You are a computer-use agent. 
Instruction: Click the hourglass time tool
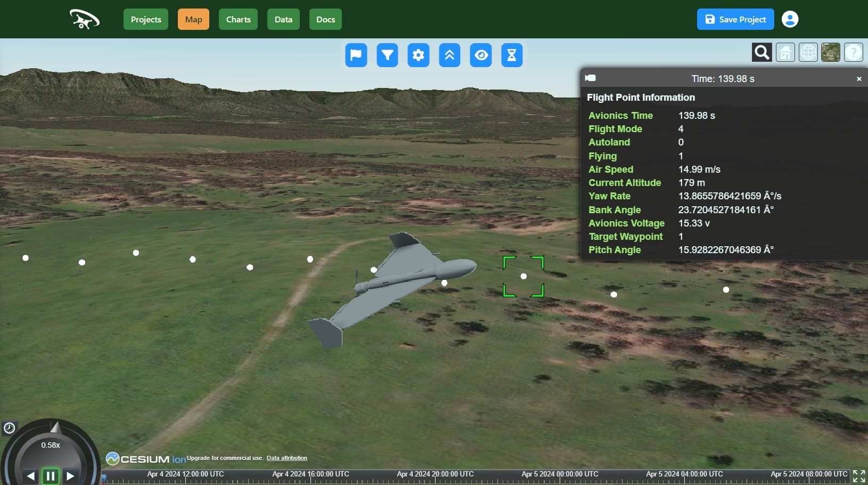pyautogui.click(x=512, y=55)
